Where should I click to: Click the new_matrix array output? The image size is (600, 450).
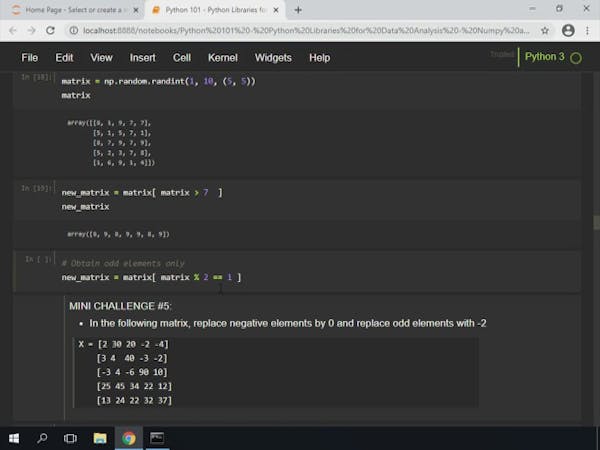pos(118,234)
